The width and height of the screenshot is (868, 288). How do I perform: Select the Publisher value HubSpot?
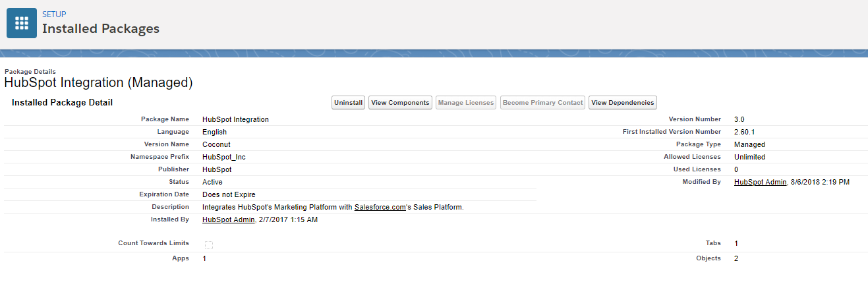pyautogui.click(x=217, y=169)
